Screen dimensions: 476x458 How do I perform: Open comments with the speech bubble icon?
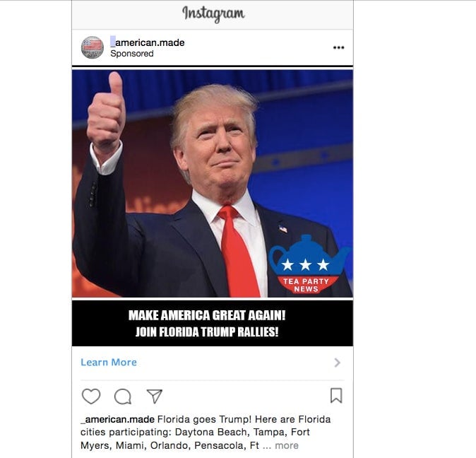[123, 397]
